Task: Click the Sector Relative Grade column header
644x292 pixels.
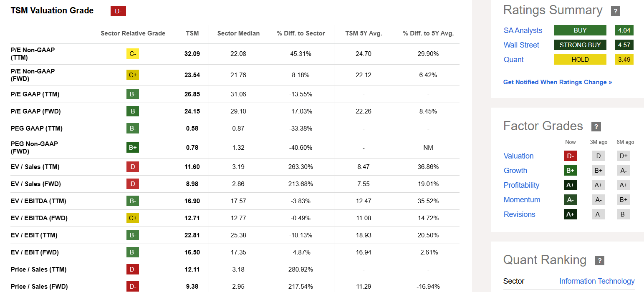Action: pyautogui.click(x=133, y=33)
